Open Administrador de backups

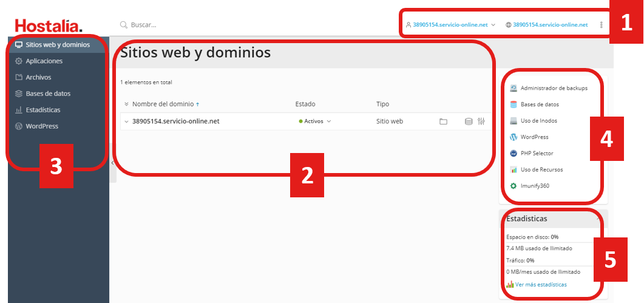pyautogui.click(x=554, y=88)
